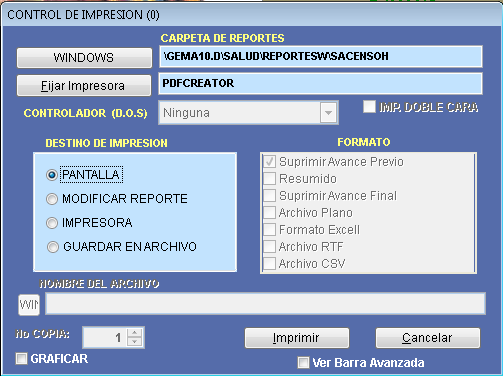Click the CONTROL DE IMPRESION title bar

(252, 15)
